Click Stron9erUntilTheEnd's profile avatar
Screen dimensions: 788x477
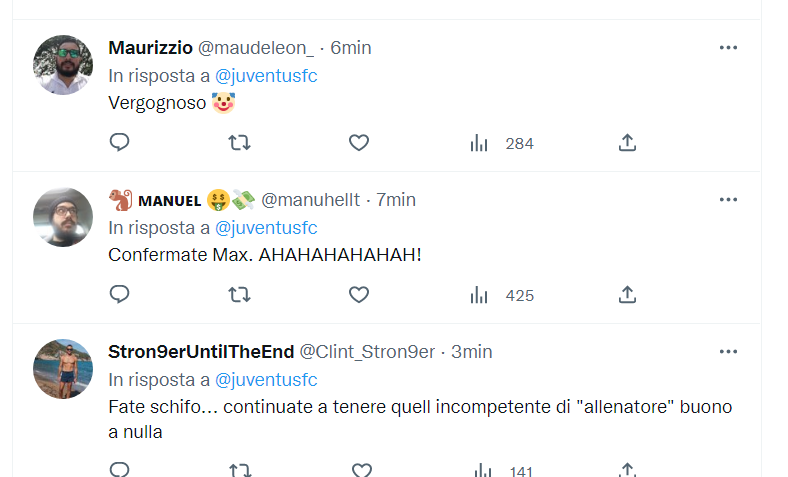point(63,369)
